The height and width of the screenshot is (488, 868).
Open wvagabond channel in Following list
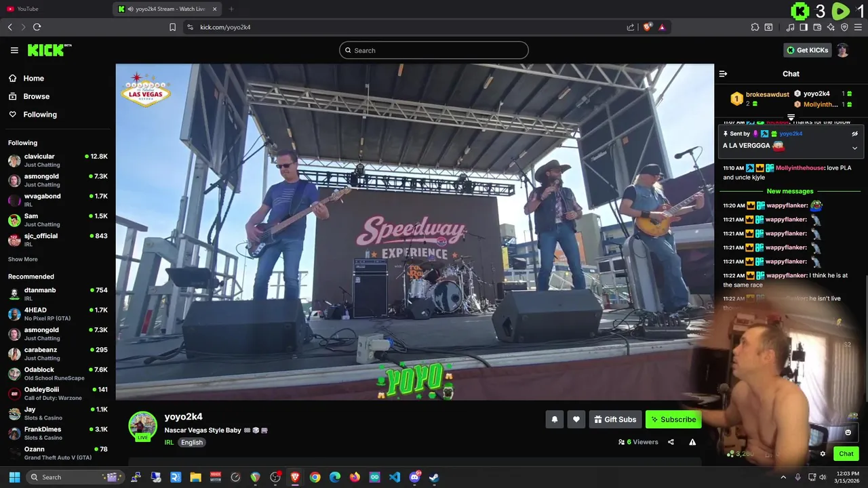point(58,200)
